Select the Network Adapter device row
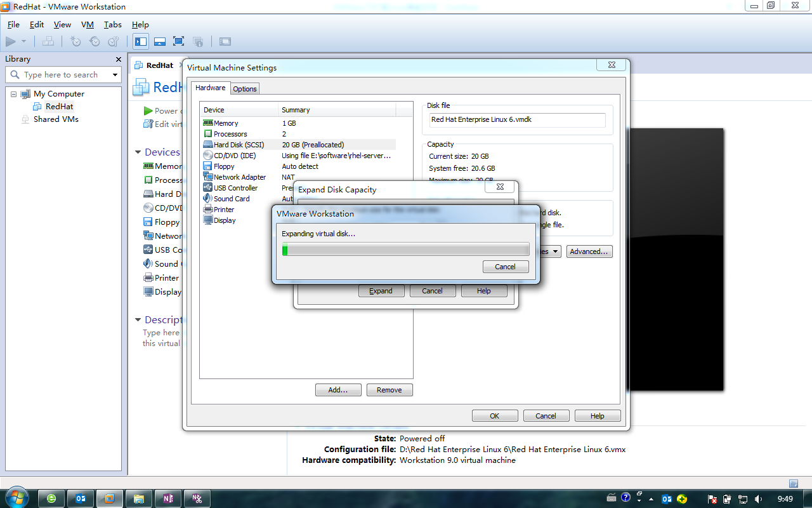Viewport: 812px width, 508px height. [298, 177]
